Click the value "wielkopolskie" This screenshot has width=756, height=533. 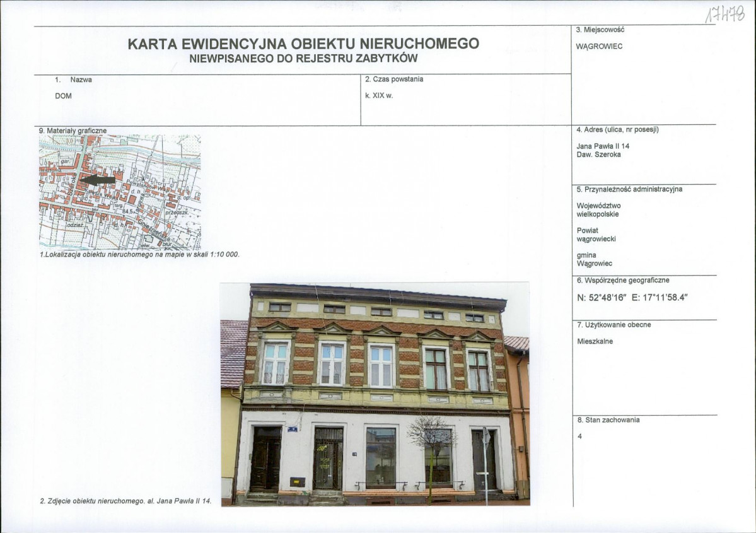598,214
